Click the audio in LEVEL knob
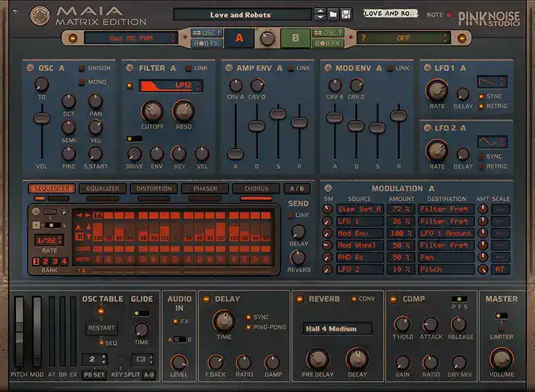 click(x=179, y=362)
